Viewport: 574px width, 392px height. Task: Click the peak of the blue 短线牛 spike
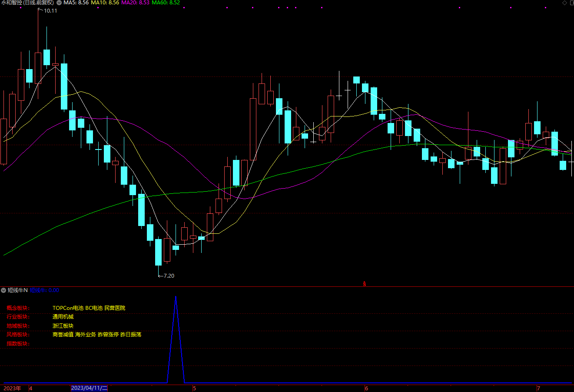tap(176, 297)
